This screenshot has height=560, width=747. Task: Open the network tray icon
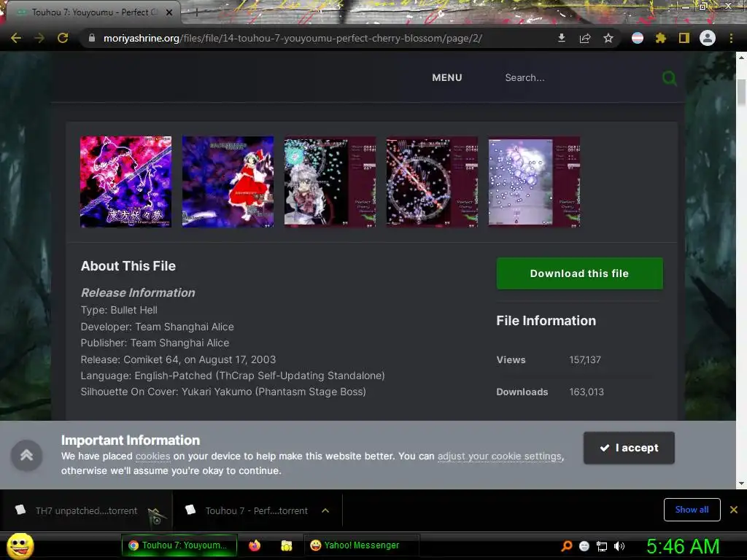(x=602, y=546)
